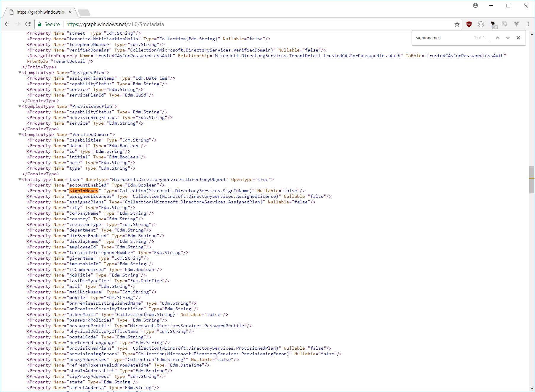Screen dimensions: 535x392
Task: Collapse the VerifiedDomain ComplexType node
Action: click(x=20, y=134)
